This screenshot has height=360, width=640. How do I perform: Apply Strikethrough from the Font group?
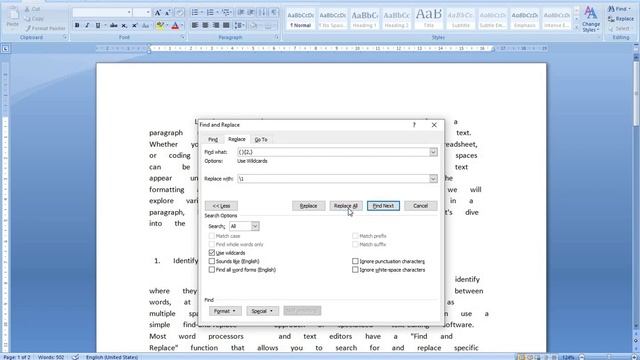coord(113,25)
